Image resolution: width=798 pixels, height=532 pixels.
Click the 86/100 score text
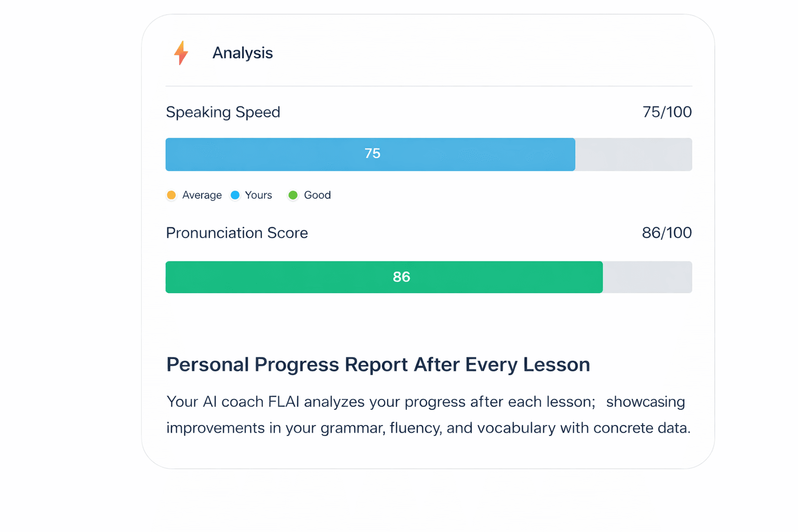(x=667, y=233)
